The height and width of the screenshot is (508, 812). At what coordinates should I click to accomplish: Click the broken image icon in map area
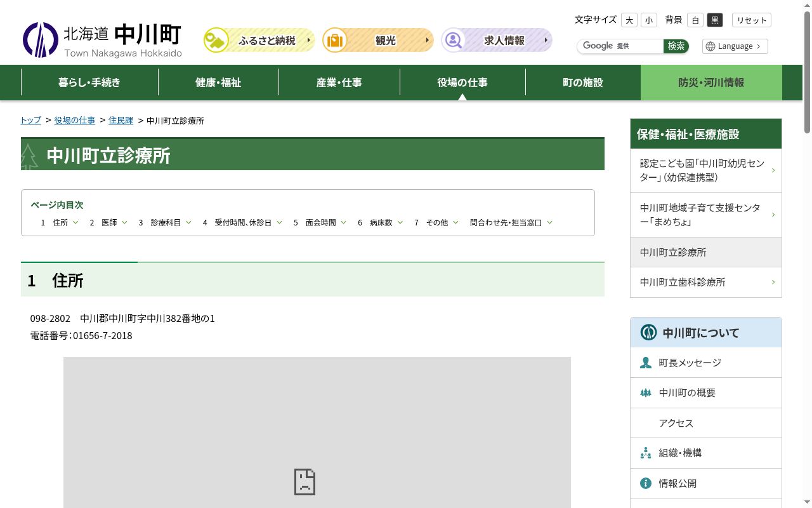click(x=304, y=482)
